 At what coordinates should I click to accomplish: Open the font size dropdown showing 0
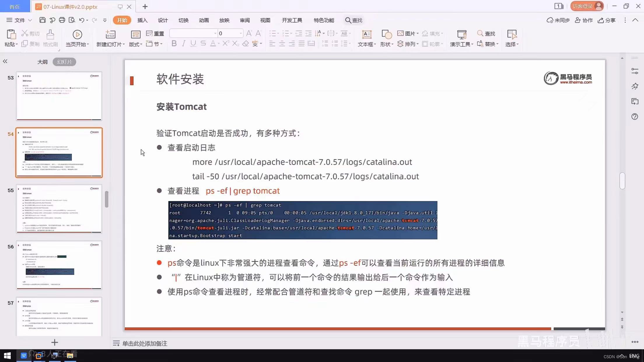241,33
